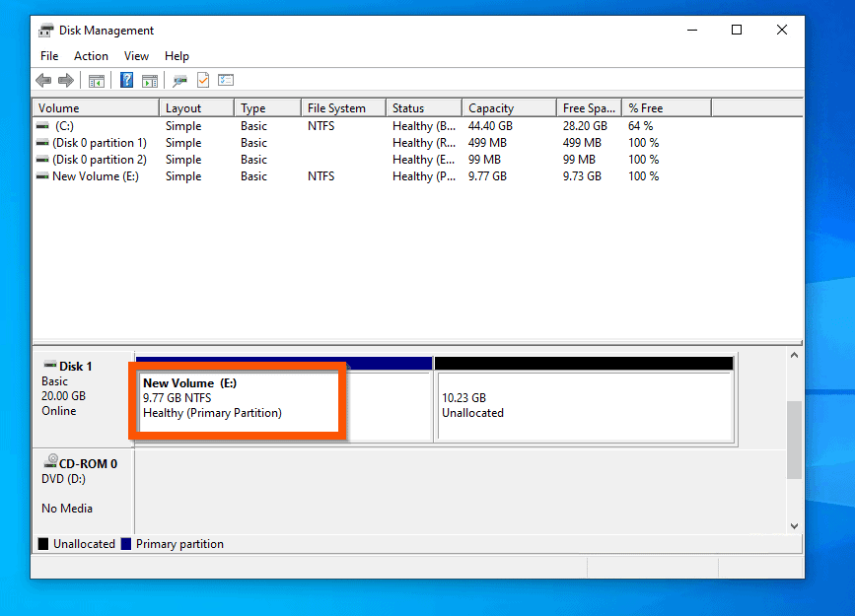
Task: Click the Back arrow toolbar icon
Action: (43, 81)
